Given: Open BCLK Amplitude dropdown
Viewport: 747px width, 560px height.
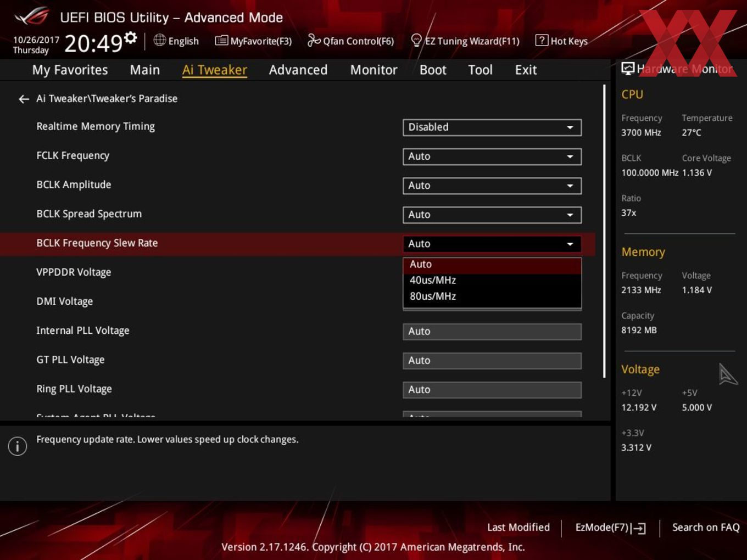Looking at the screenshot, I should coord(492,186).
